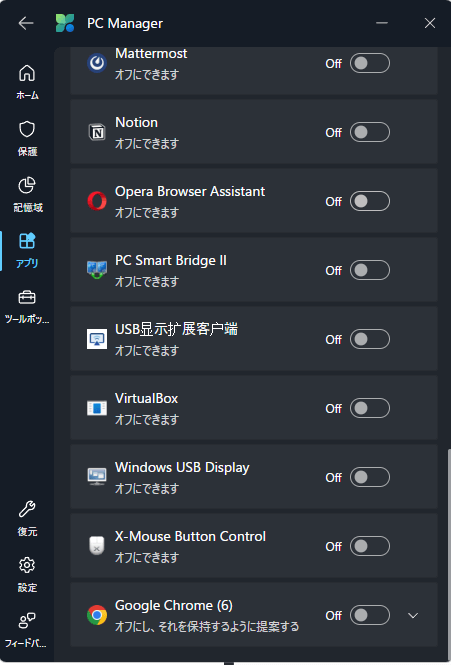
Task: Toggle USB显示扩展客户端 startup switch
Action: pyautogui.click(x=370, y=339)
